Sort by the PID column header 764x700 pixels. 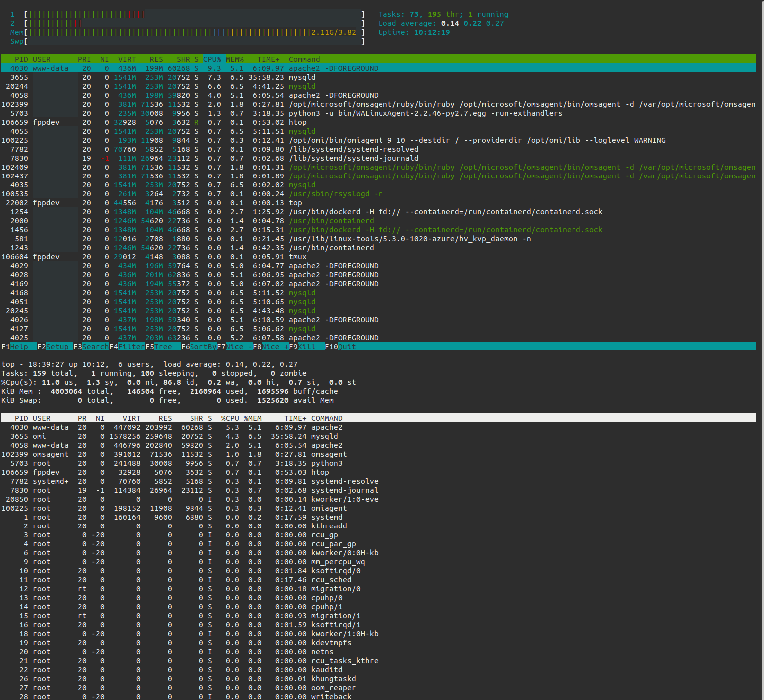coord(21,59)
